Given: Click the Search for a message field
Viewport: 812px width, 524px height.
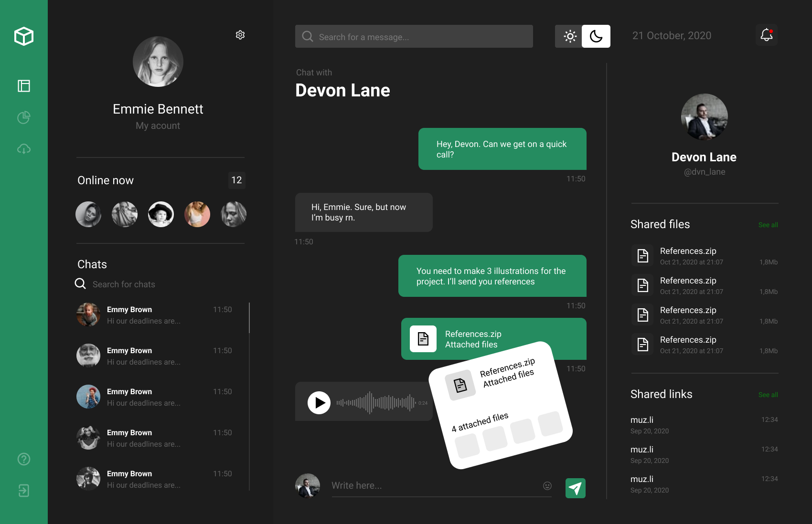Looking at the screenshot, I should click(x=414, y=37).
